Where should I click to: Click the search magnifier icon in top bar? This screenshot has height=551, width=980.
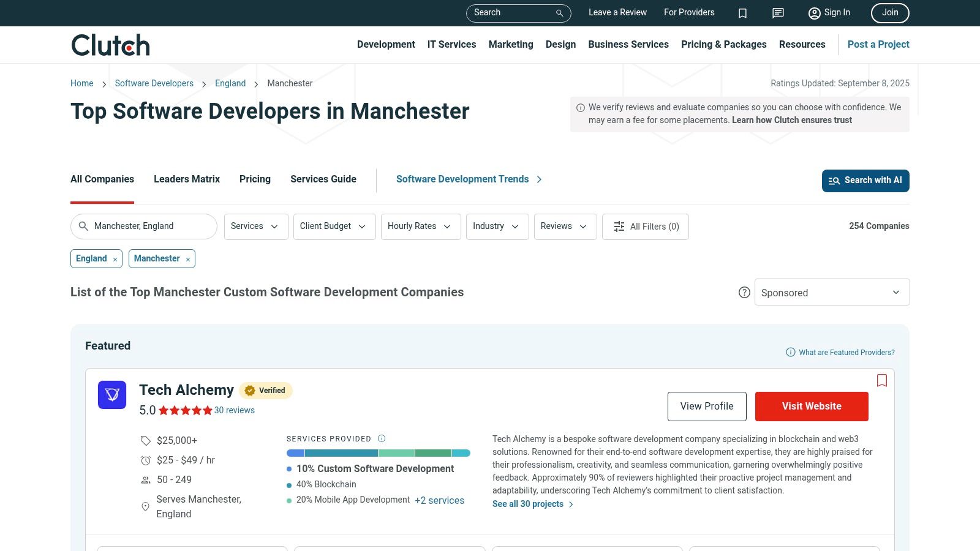coord(559,13)
